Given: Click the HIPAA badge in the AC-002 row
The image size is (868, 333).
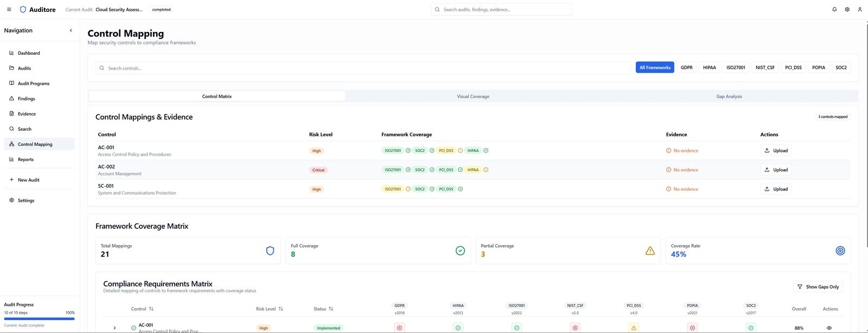Looking at the screenshot, I should [473, 170].
